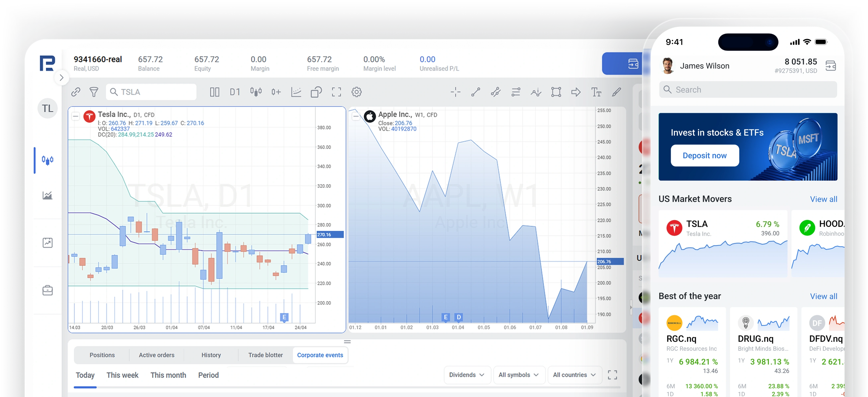Image resolution: width=868 pixels, height=397 pixels.
Task: Click the TSLA symbol search field
Action: [x=151, y=92]
